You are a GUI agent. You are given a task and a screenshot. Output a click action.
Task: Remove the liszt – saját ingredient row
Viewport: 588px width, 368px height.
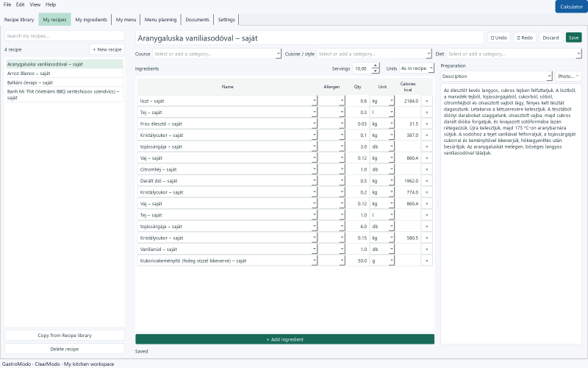(x=426, y=101)
